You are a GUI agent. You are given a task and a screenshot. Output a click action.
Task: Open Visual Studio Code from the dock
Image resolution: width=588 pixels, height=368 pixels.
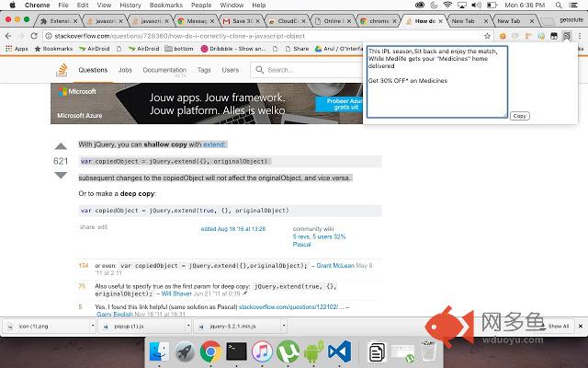[x=340, y=351]
